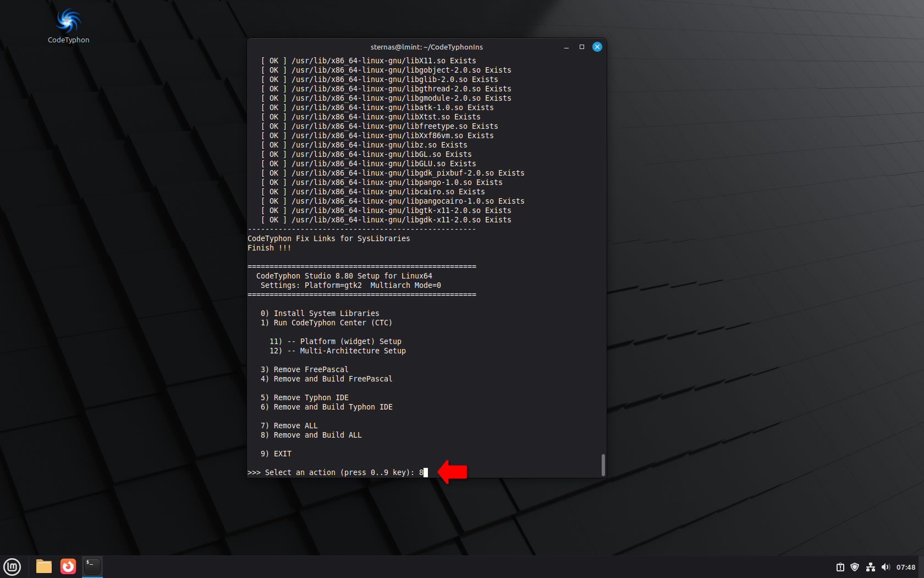Click '4) Remove and Build FreePascal' line
Image resolution: width=924 pixels, height=578 pixels.
click(327, 379)
